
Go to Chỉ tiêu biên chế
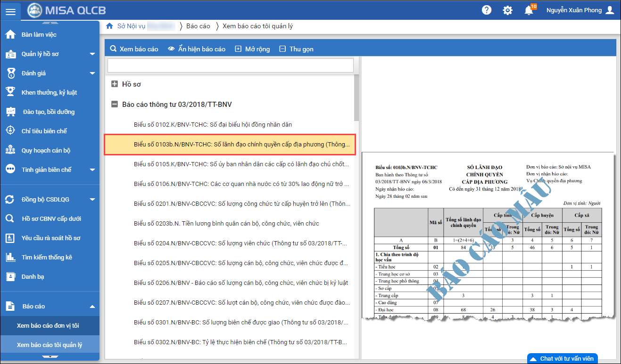[x=44, y=131]
